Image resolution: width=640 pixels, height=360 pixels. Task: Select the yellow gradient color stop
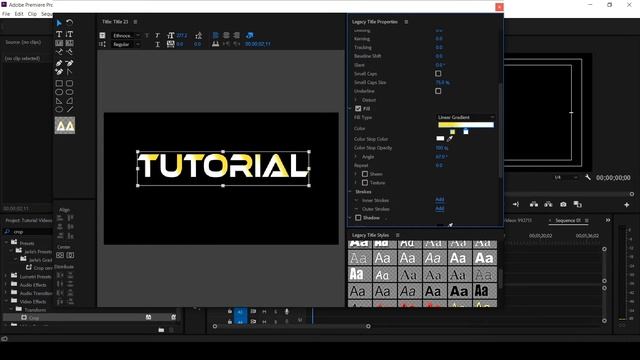tap(452, 131)
